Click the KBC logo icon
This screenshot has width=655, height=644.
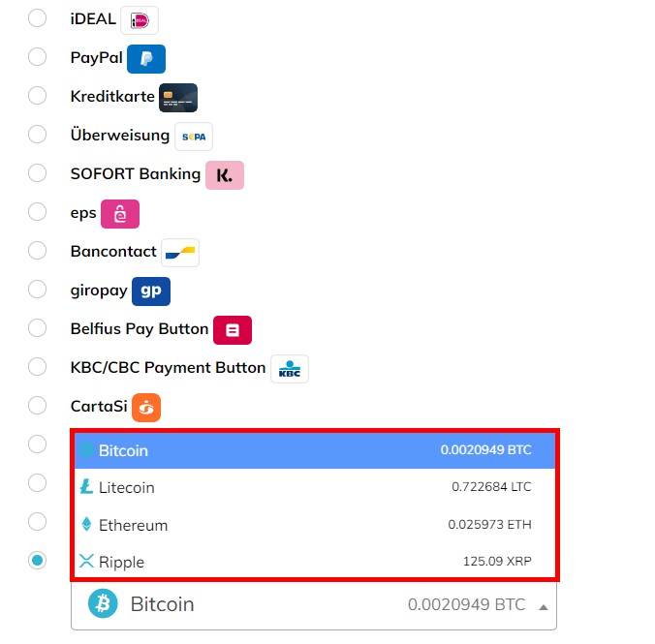point(290,369)
